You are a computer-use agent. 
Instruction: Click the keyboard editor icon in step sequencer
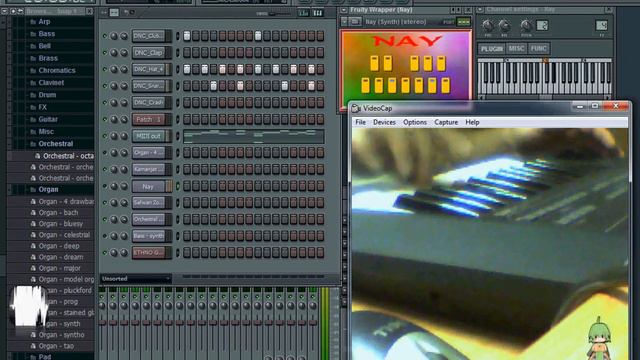318,13
